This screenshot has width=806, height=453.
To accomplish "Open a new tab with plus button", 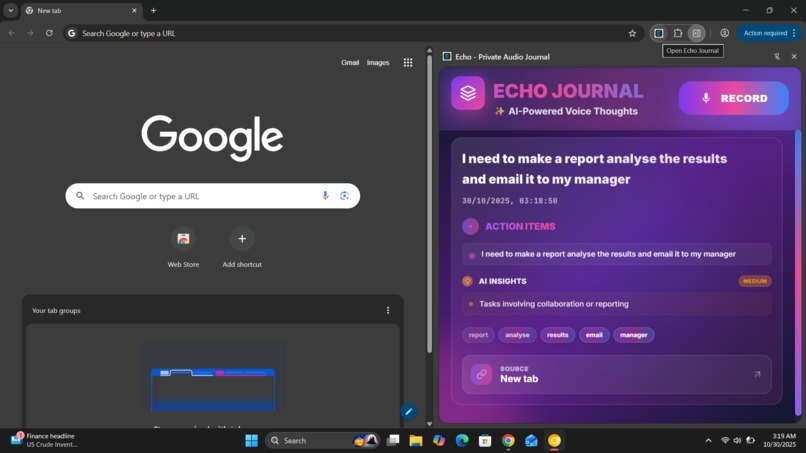I will 153,10.
